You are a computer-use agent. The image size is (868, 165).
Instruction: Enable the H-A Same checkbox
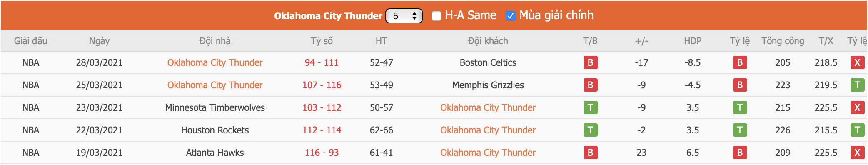436,16
